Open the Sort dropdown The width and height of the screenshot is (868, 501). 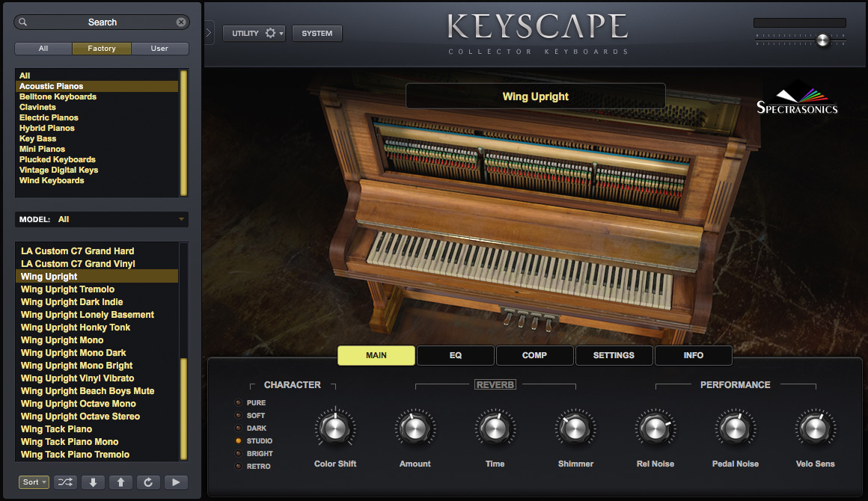click(34, 482)
